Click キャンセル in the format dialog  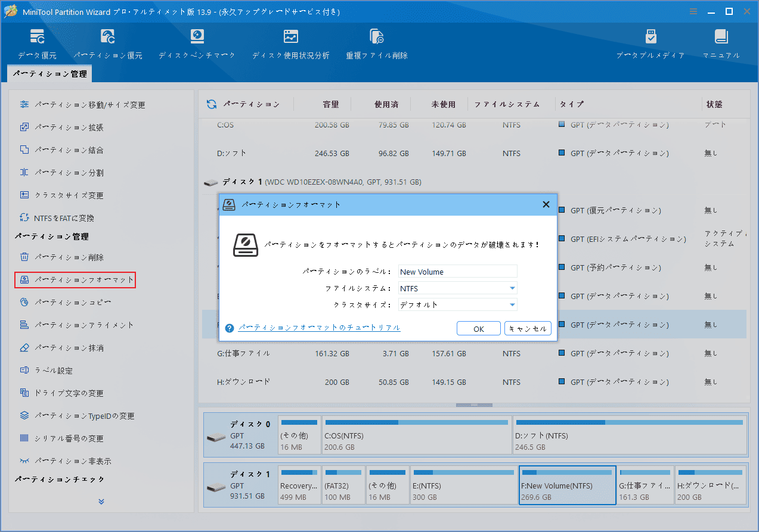coord(528,329)
